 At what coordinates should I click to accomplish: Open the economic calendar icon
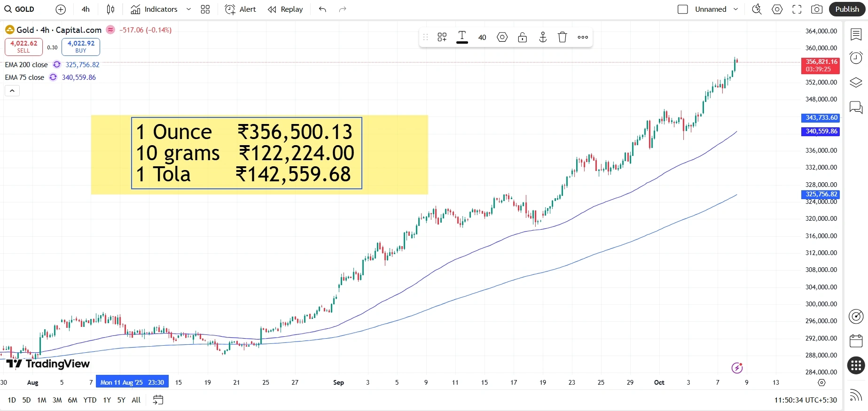click(856, 341)
